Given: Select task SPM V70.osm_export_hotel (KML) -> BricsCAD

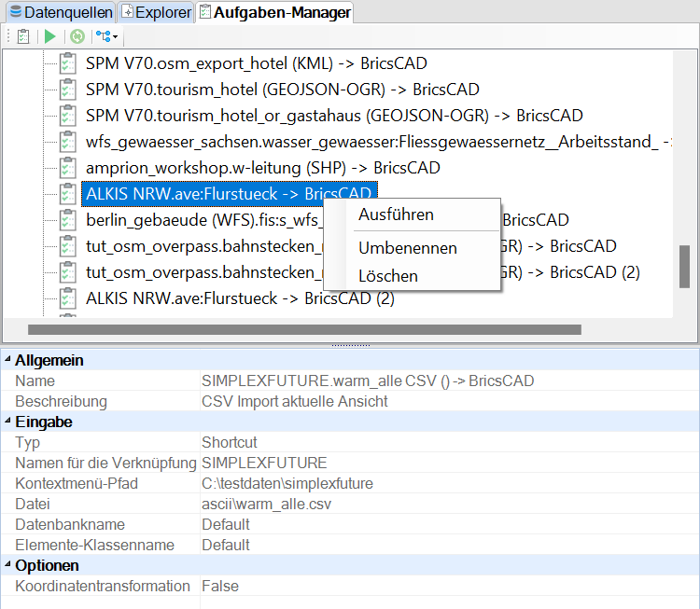Looking at the screenshot, I should tap(257, 63).
